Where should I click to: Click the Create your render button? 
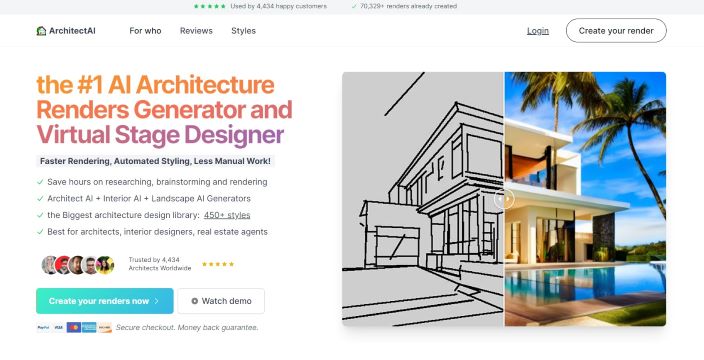[x=616, y=31]
